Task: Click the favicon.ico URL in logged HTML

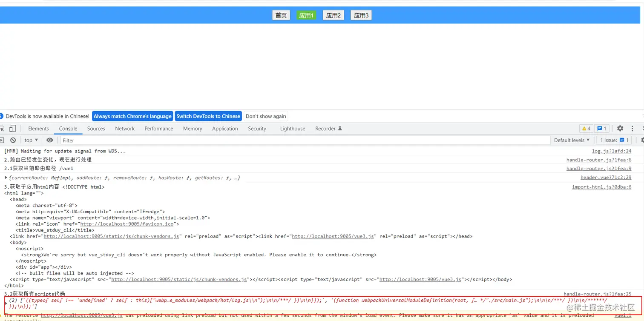Action: (127, 224)
